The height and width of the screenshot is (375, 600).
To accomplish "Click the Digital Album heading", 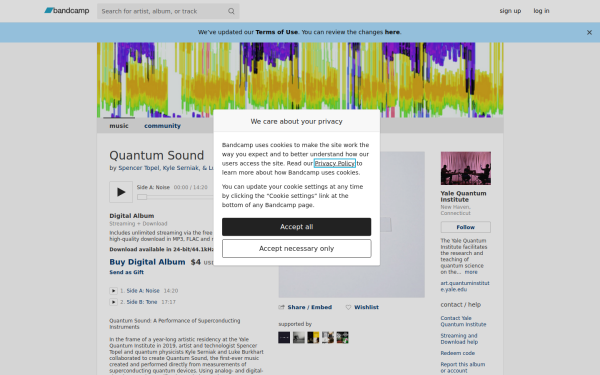I will 132,216.
